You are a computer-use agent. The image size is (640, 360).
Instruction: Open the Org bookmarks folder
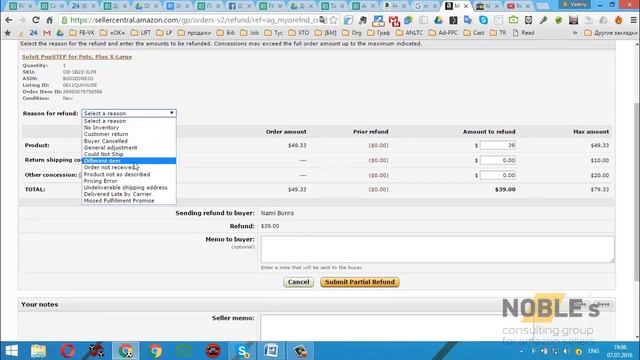[352, 33]
